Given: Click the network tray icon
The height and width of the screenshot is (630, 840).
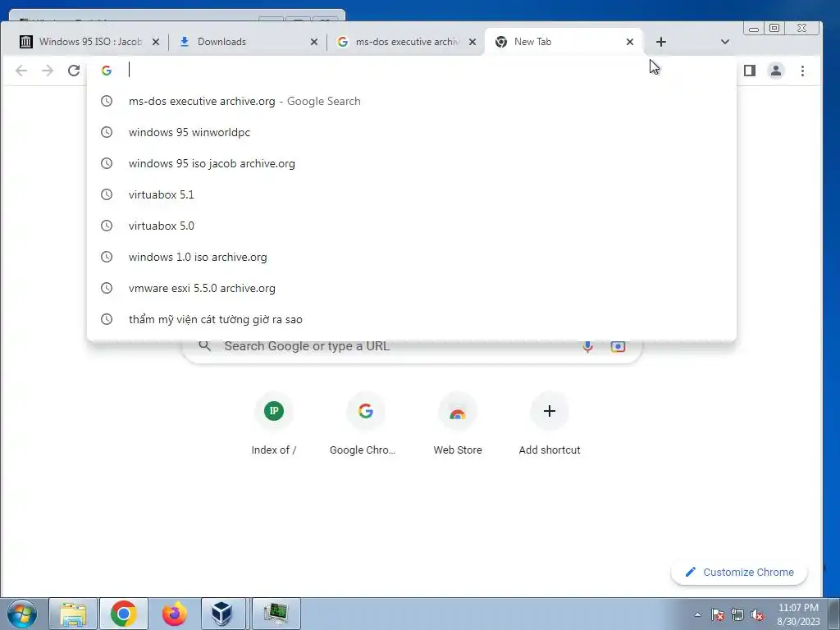Looking at the screenshot, I should (737, 614).
